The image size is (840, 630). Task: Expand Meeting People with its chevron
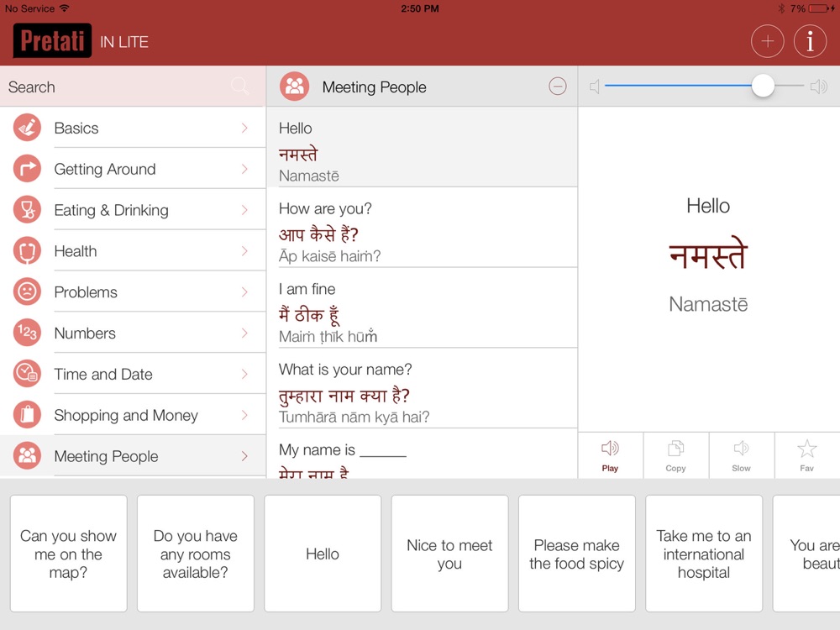[x=244, y=455]
